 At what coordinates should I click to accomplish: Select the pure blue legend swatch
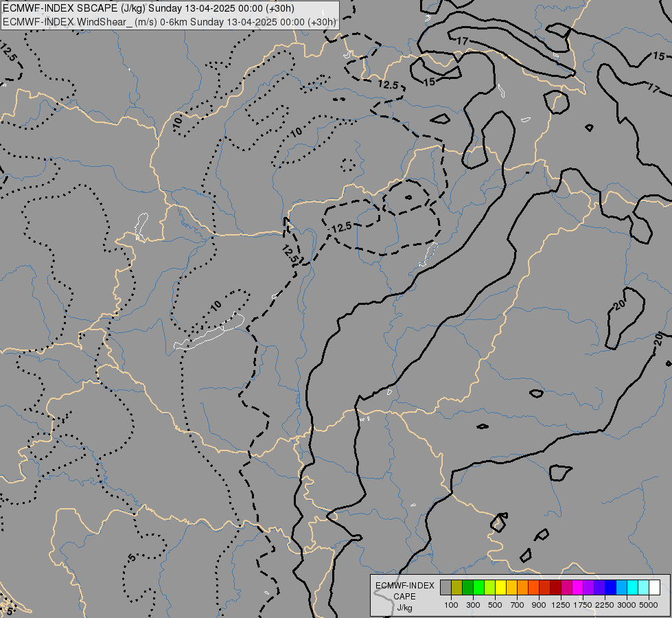[611, 587]
